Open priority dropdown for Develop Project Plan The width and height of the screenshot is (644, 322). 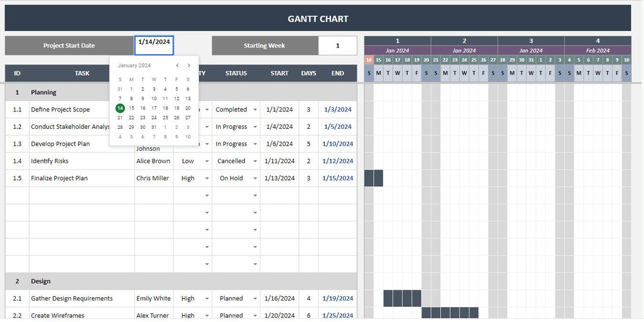click(207, 144)
